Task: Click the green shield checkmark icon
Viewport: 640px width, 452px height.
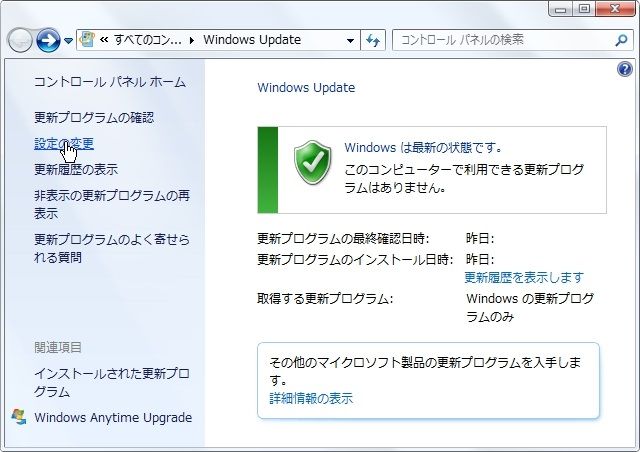Action: tap(313, 162)
